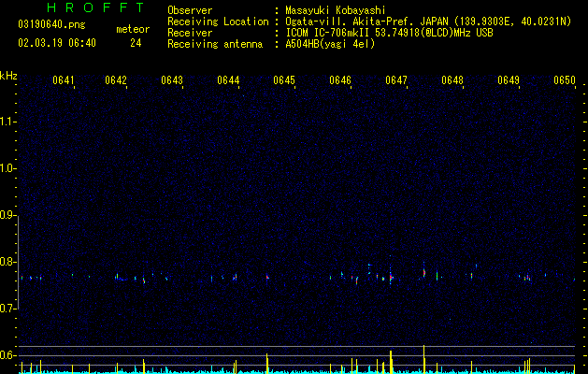The height and width of the screenshot is (374, 588).
Task: Click the 0648 time marker
Action: [x=452, y=79]
